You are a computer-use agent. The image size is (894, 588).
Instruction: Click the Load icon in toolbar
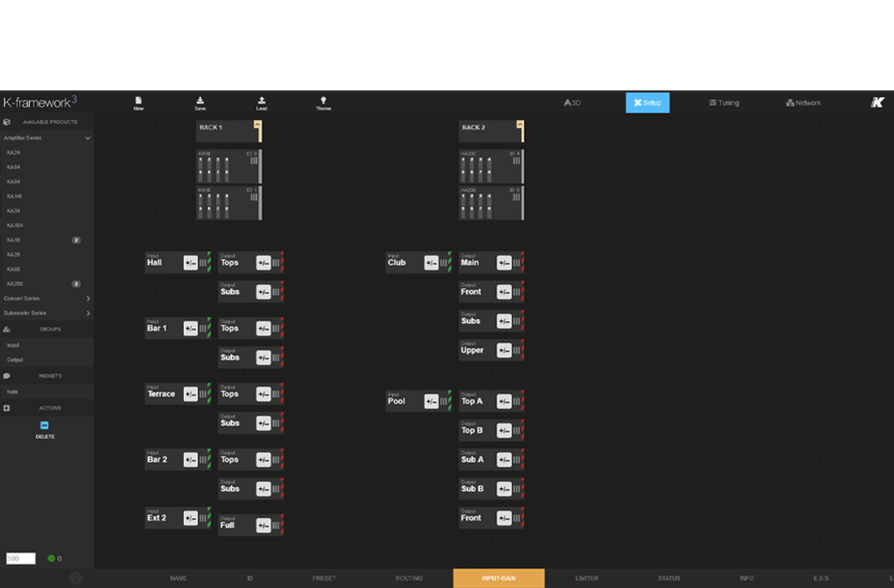pyautogui.click(x=261, y=101)
